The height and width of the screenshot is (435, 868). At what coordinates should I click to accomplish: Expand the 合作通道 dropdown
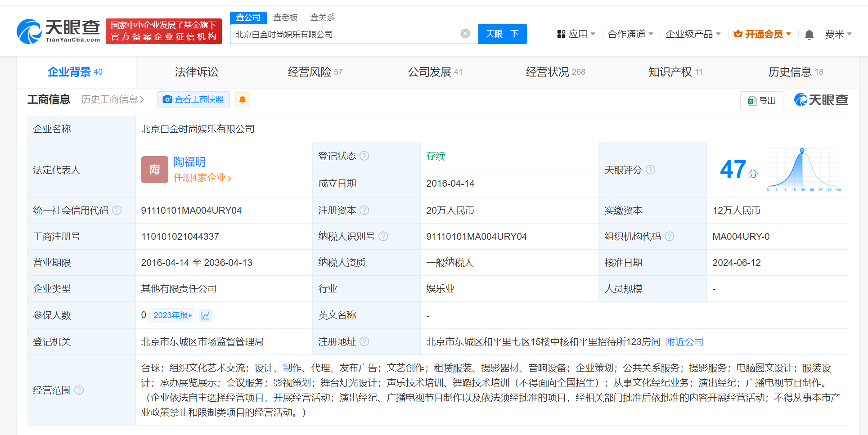pyautogui.click(x=630, y=34)
